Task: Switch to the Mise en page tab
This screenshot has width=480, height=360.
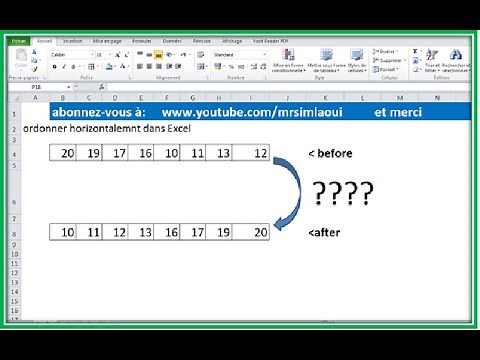Action: coord(107,41)
